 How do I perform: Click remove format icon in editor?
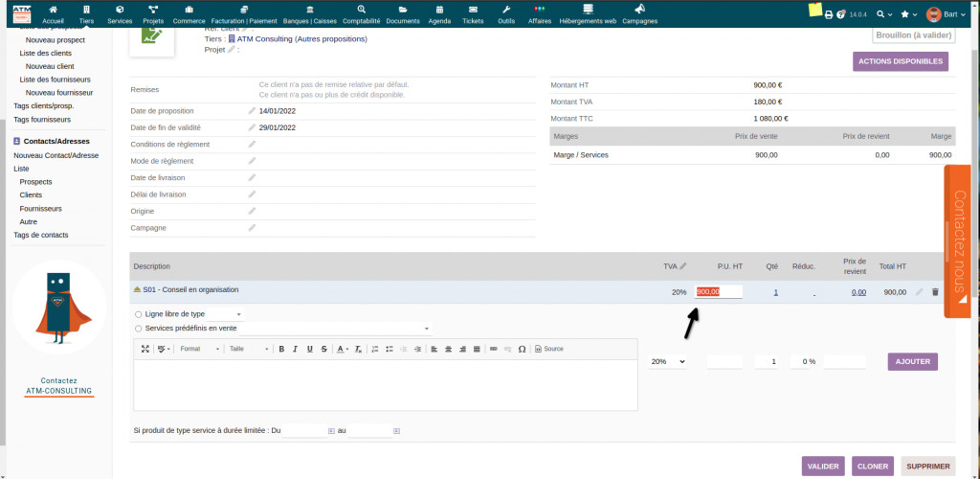pos(358,349)
